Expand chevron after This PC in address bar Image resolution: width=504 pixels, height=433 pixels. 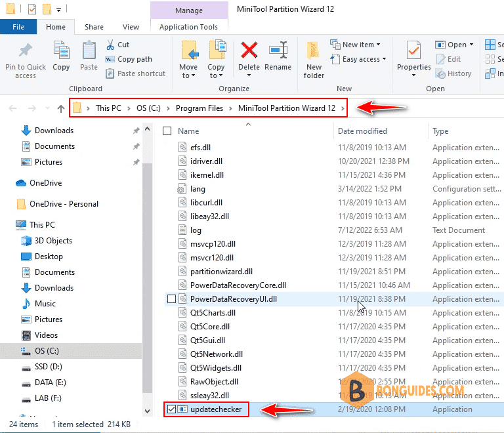click(129, 108)
